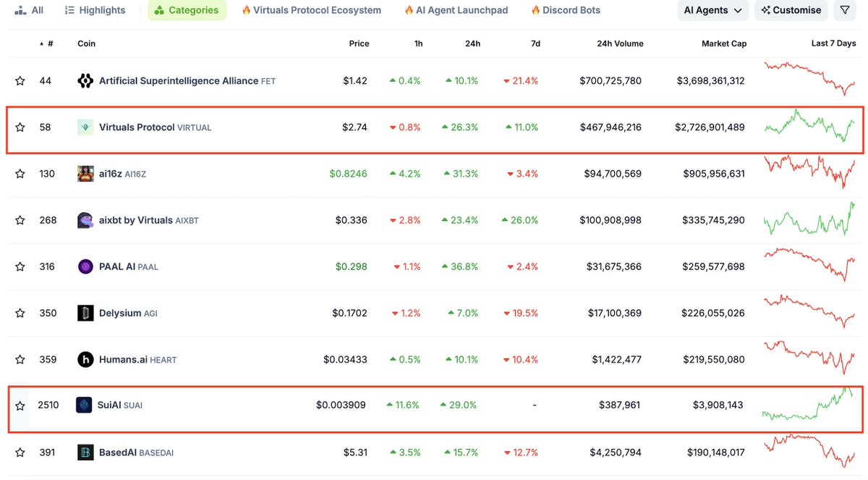Click the Artificial Superintelligence Alliance coin logo
The width and height of the screenshot is (868, 480).
[x=85, y=81]
